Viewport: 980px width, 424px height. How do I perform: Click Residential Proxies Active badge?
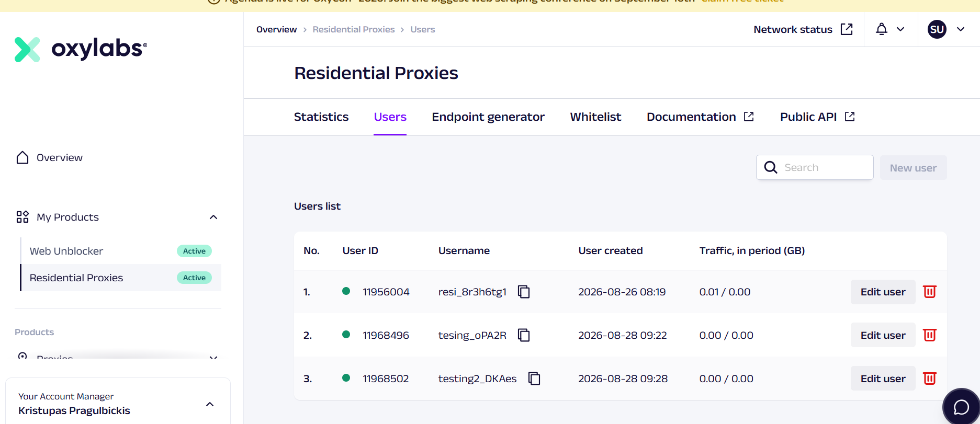point(194,278)
